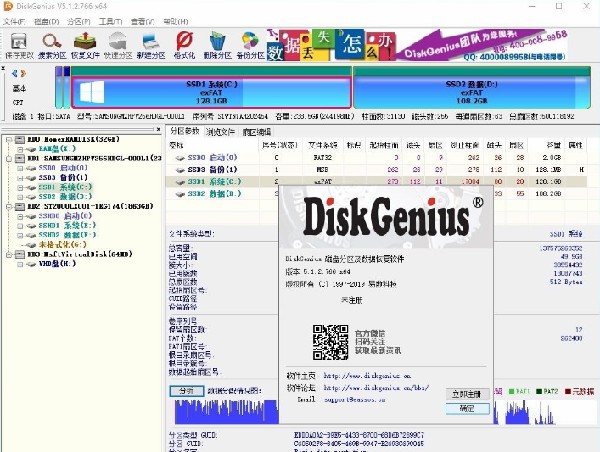The image size is (600, 452).
Task: Click drive icon next to RAM盘(E:)
Action: 31,149
